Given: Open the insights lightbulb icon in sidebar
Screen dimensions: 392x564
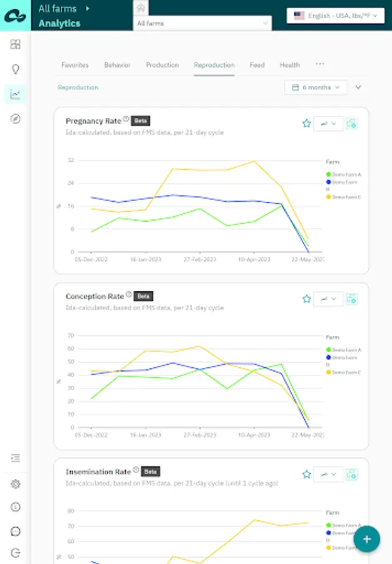Looking at the screenshot, I should pyautogui.click(x=16, y=69).
